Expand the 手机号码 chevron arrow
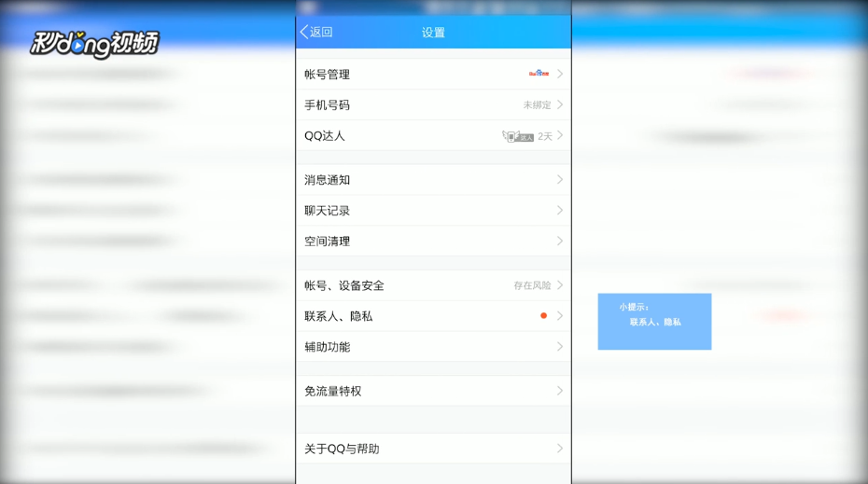Screen dimensions: 868x484 click(560, 104)
